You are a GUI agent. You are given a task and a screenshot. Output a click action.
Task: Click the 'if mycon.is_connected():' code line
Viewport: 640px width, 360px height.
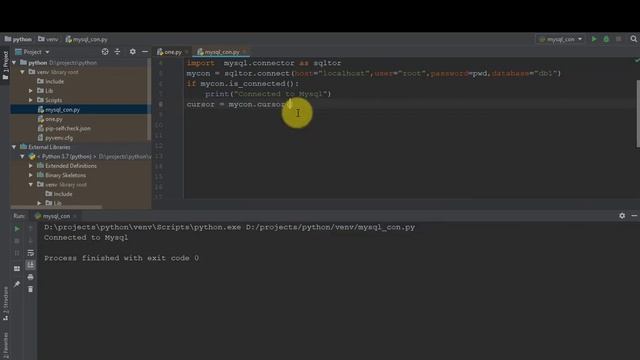click(242, 83)
